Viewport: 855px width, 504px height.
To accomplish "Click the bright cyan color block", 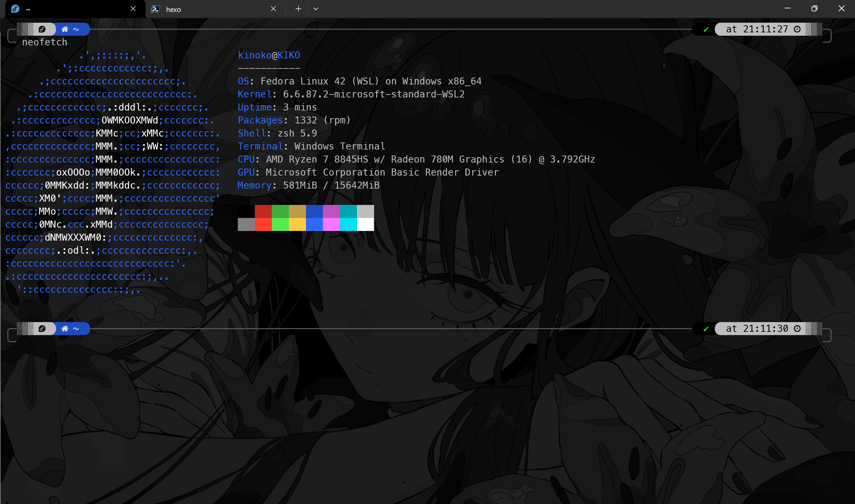I will (348, 225).
